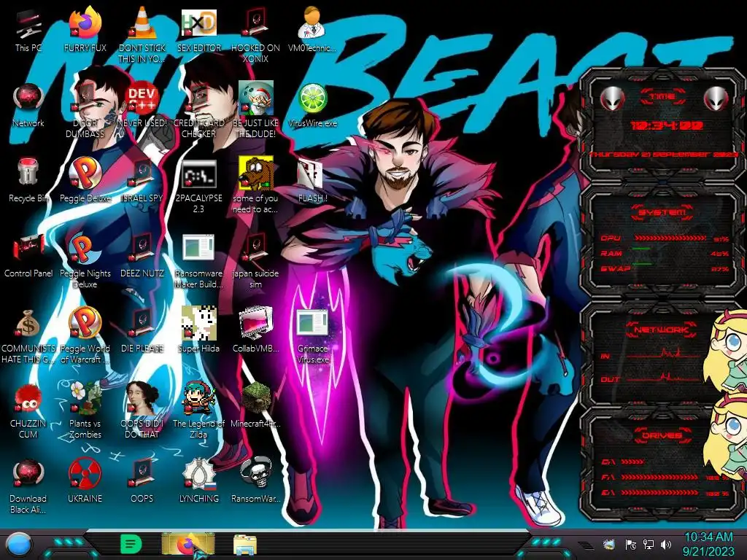Open the DEEZ NUTZ shortcut
Viewport: 747px width, 560px height.
[142, 255]
